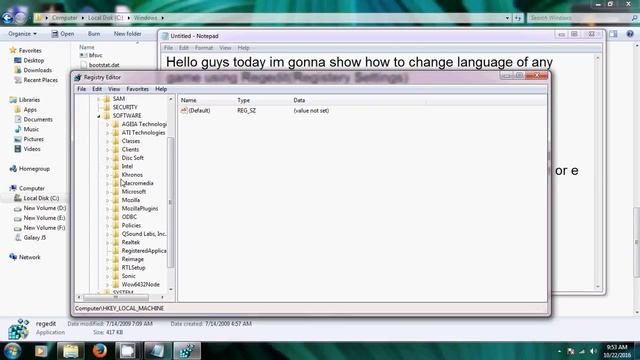The image size is (640, 360).
Task: Click the Open button in Explorer toolbar
Action: click(x=63, y=34)
